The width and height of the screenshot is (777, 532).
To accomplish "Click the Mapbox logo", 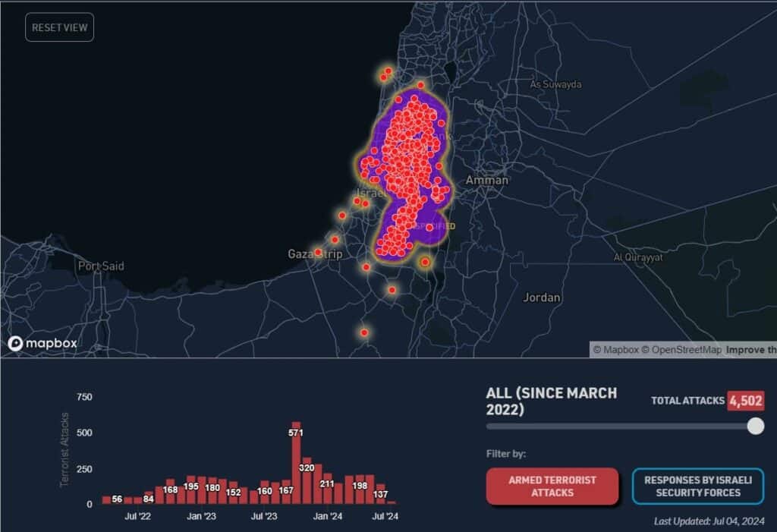I will tap(43, 344).
